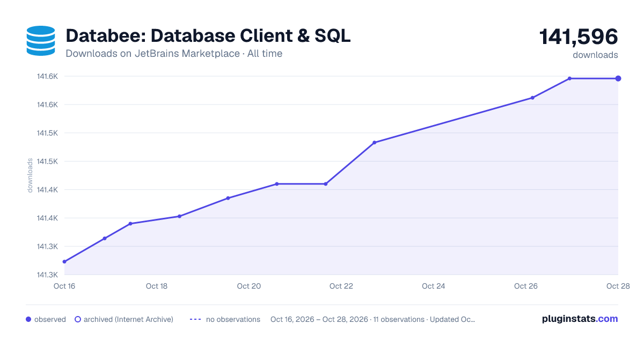
Task: Click the 'archived (Internet Archive)' legend label
Action: pos(128,319)
